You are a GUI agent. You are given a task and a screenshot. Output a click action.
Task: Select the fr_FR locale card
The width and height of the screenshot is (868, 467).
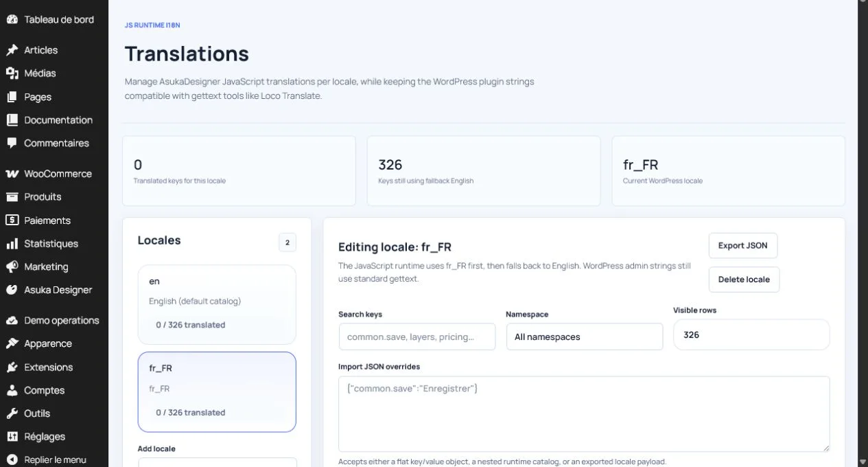pyautogui.click(x=217, y=391)
